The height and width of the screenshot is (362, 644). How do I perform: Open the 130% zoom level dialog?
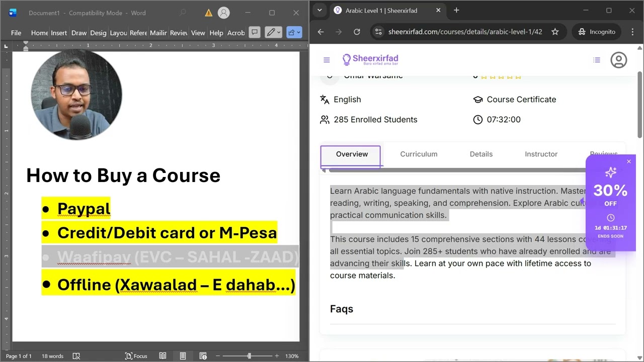pyautogui.click(x=292, y=356)
